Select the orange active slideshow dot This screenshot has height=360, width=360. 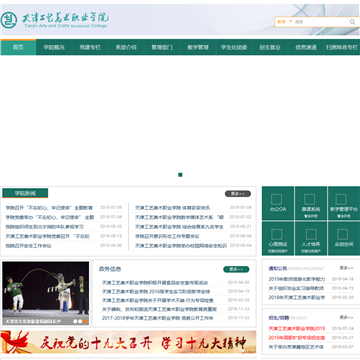point(85,321)
